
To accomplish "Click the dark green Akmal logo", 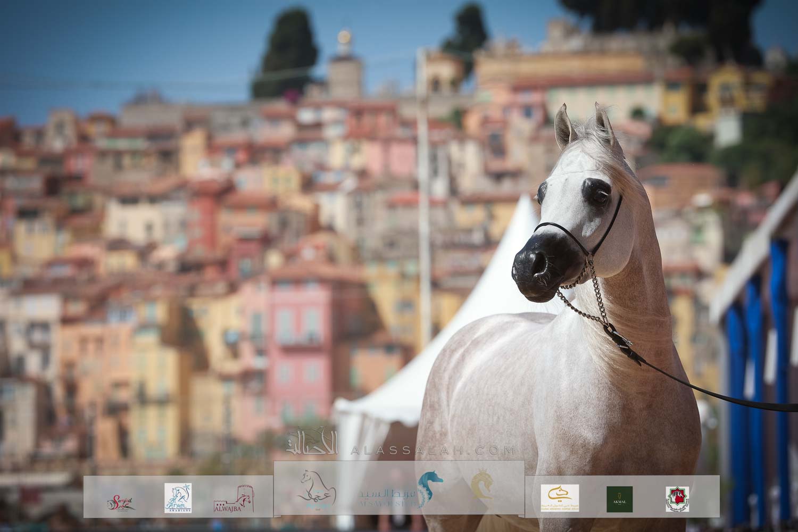I will (620, 499).
